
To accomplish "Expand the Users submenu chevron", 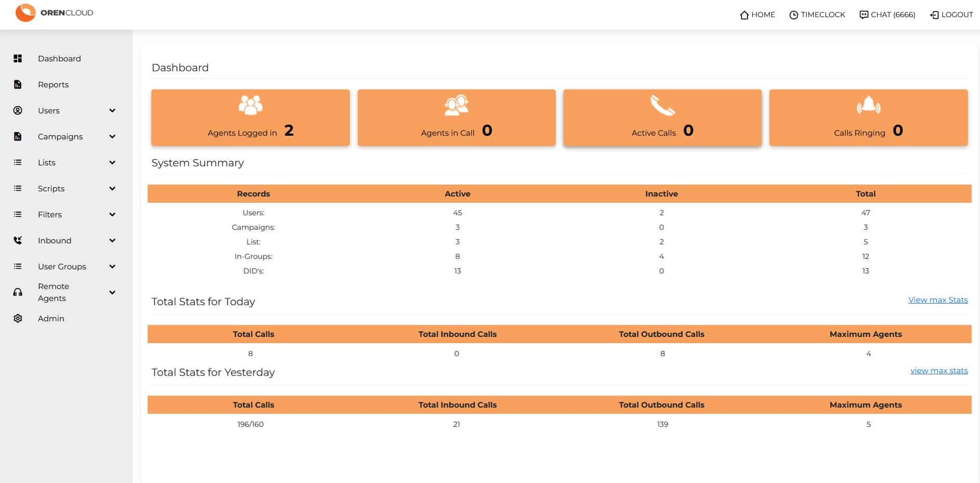I will pos(112,111).
